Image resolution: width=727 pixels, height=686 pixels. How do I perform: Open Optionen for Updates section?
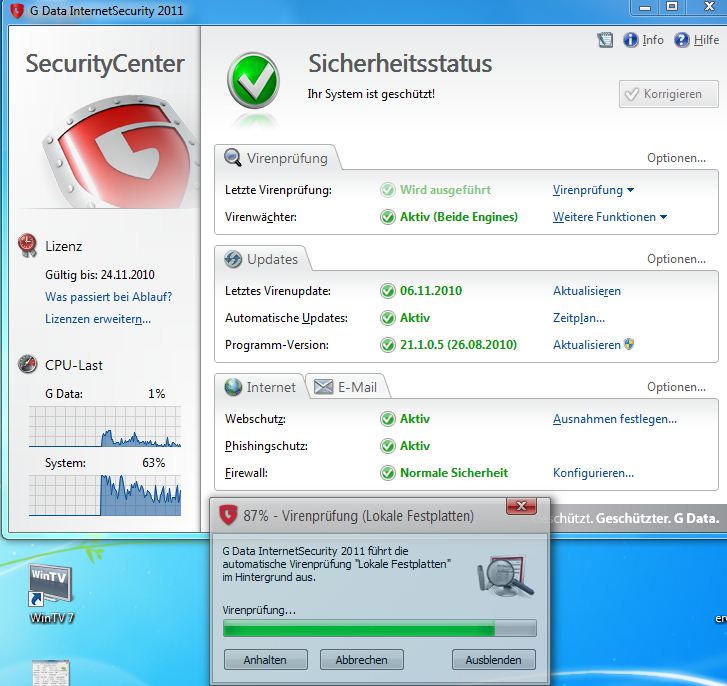(676, 259)
